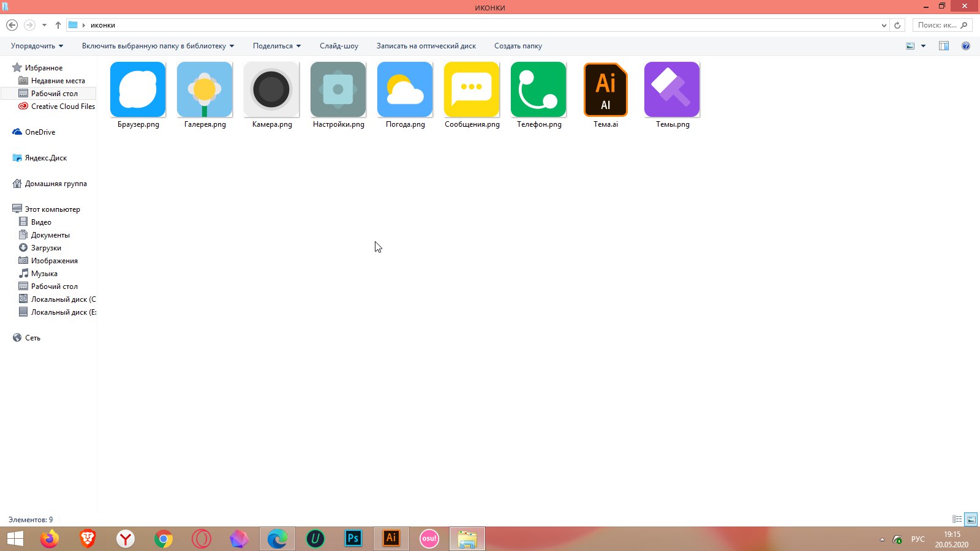Select the Погода.png weather icon file
980x551 pixels.
click(405, 89)
